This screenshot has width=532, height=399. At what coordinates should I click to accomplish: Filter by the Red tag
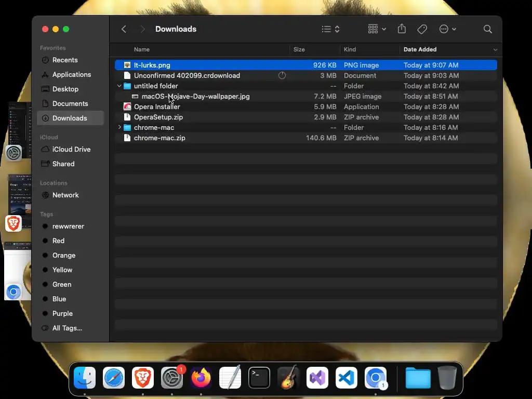[x=70, y=241]
